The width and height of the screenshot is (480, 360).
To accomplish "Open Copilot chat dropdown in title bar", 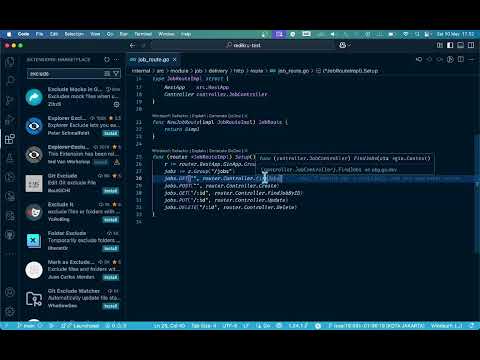I will [345, 45].
